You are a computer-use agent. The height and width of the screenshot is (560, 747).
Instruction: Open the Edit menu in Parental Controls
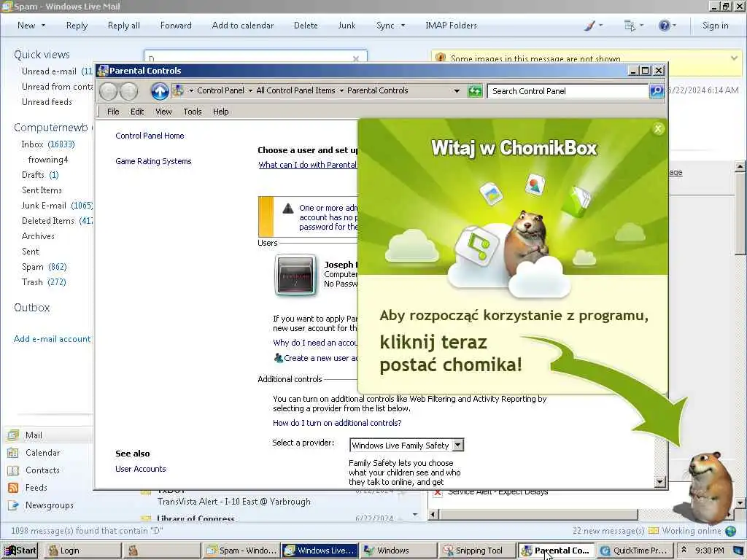[137, 112]
